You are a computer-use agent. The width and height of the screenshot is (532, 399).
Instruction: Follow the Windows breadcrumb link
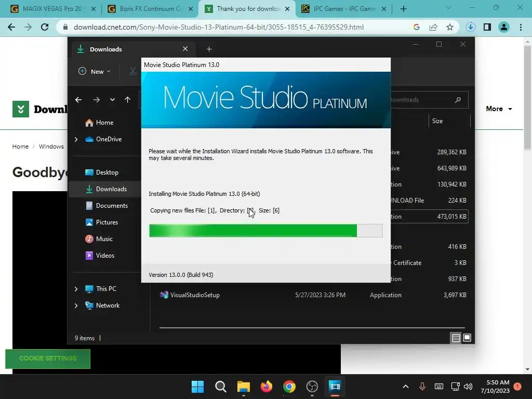(51, 147)
